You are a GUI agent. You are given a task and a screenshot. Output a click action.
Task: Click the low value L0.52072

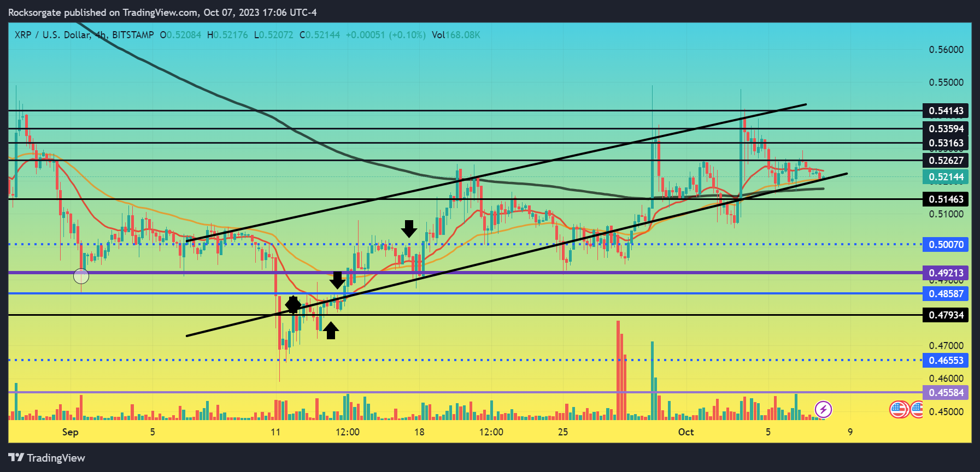(x=274, y=35)
